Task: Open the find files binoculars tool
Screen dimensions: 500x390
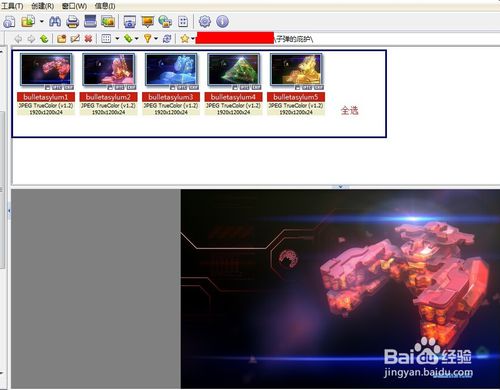Action: pyautogui.click(x=55, y=22)
